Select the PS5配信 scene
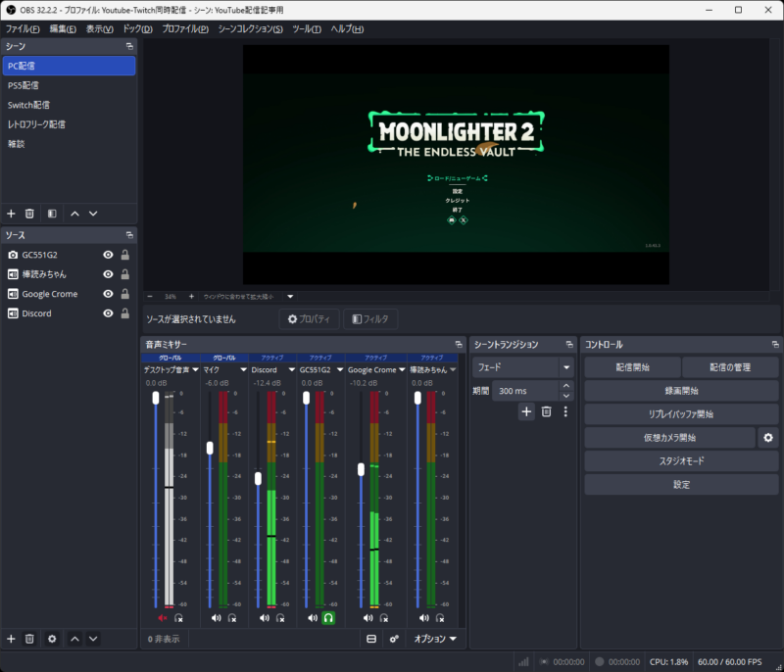The image size is (784, 672). [69, 85]
